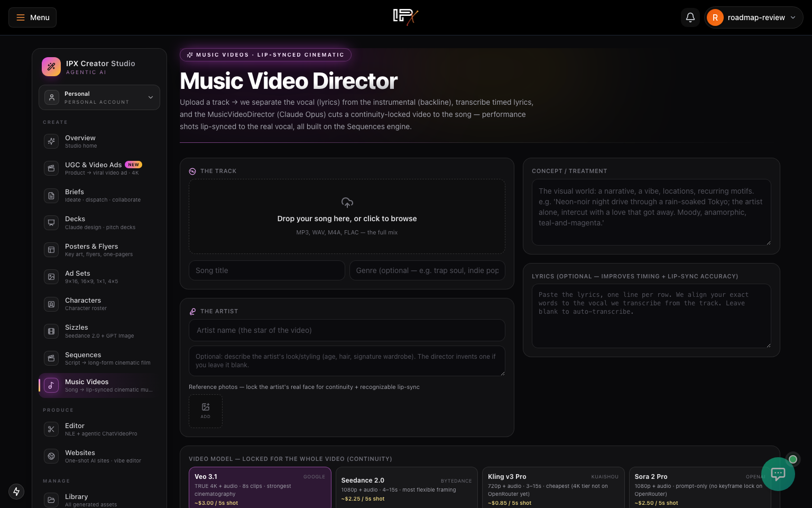Click the Decks presentation icon
Image resolution: width=812 pixels, height=508 pixels.
coord(51,223)
